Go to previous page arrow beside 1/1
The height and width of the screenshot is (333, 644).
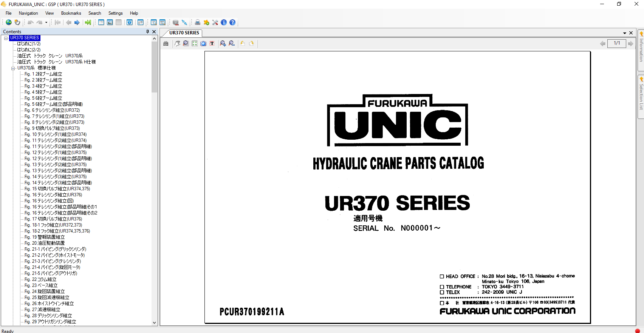[x=603, y=44]
